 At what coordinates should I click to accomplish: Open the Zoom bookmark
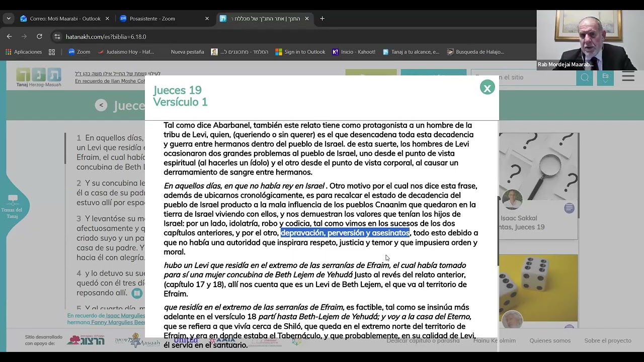click(x=79, y=52)
